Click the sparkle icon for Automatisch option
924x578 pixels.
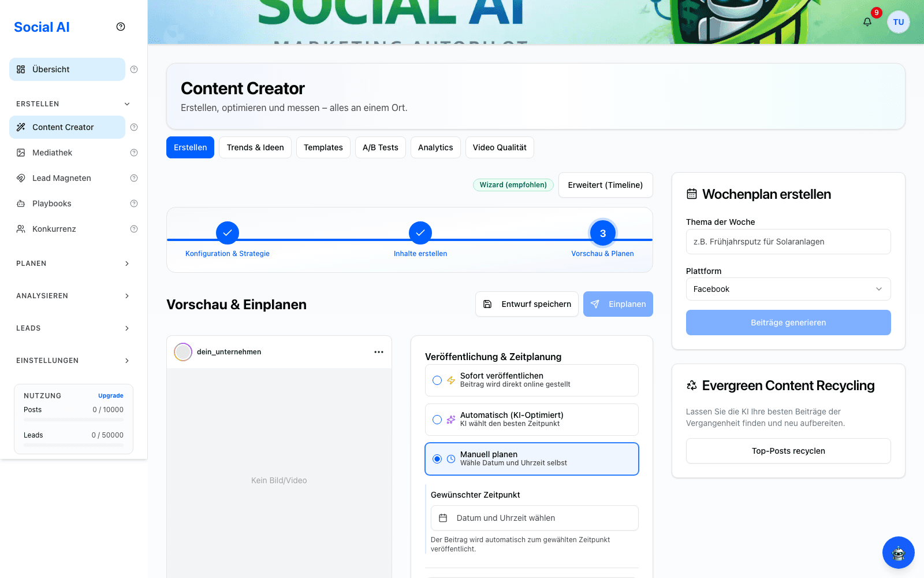[x=451, y=420]
